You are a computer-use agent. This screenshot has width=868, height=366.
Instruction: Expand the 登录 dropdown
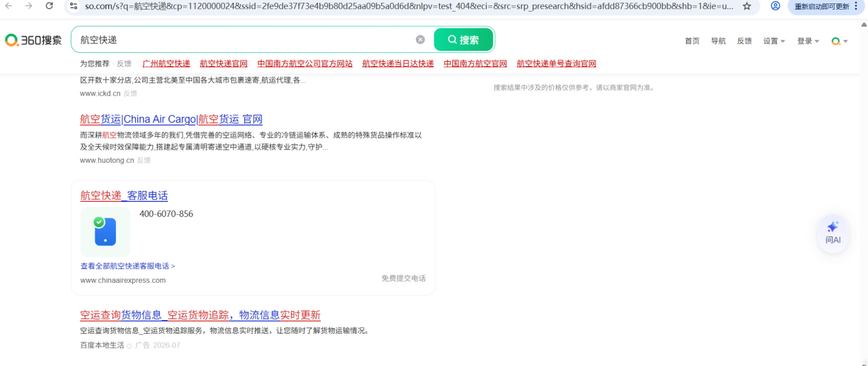(x=808, y=41)
